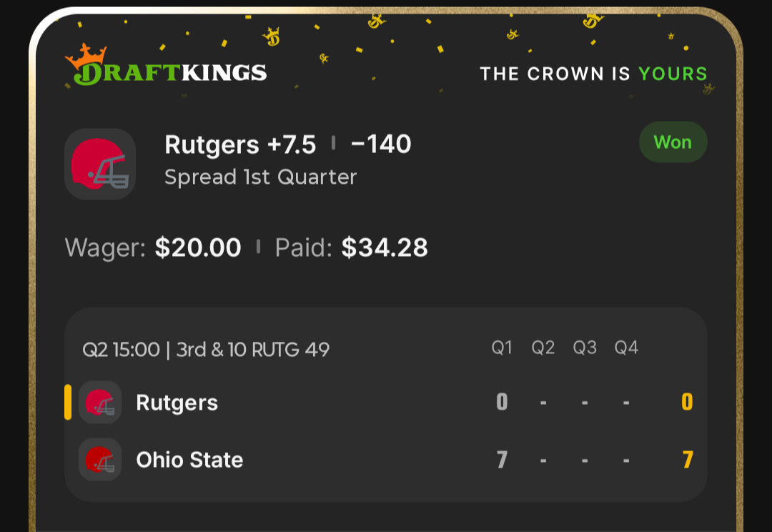Screen dimensions: 772x532
Task: Click the Ohio State team name row
Action: tap(189, 459)
